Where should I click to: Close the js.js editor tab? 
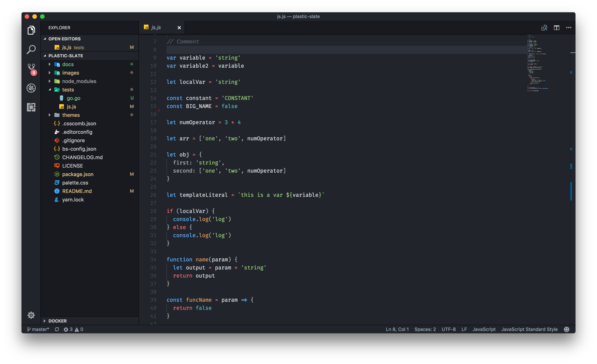coord(179,28)
